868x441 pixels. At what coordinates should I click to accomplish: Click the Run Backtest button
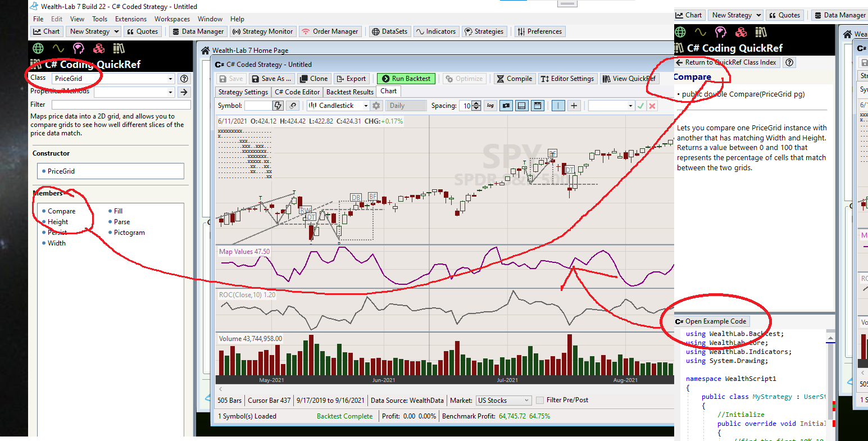coord(406,79)
